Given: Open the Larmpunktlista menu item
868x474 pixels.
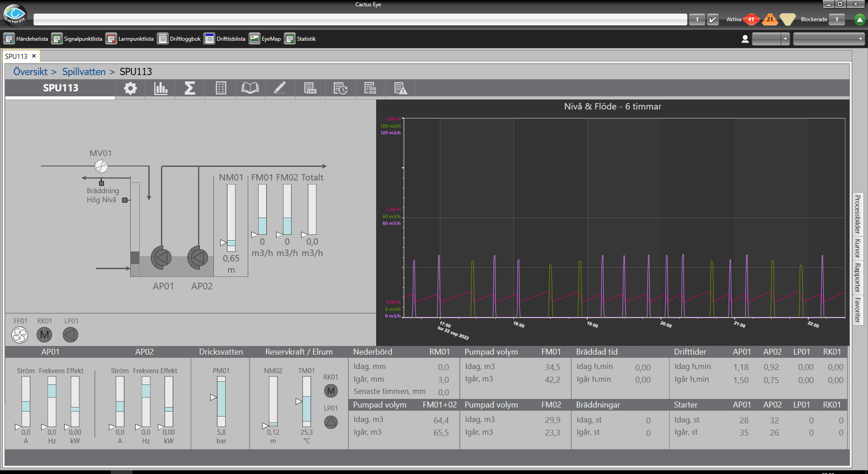Looking at the screenshot, I should 130,39.
